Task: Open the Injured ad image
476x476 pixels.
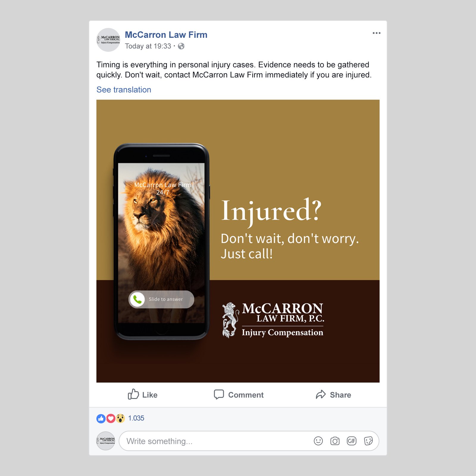Action: (238, 241)
